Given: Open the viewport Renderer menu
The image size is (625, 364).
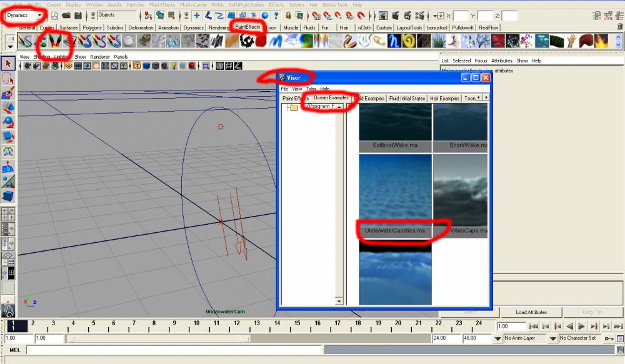Looking at the screenshot, I should tap(99, 57).
